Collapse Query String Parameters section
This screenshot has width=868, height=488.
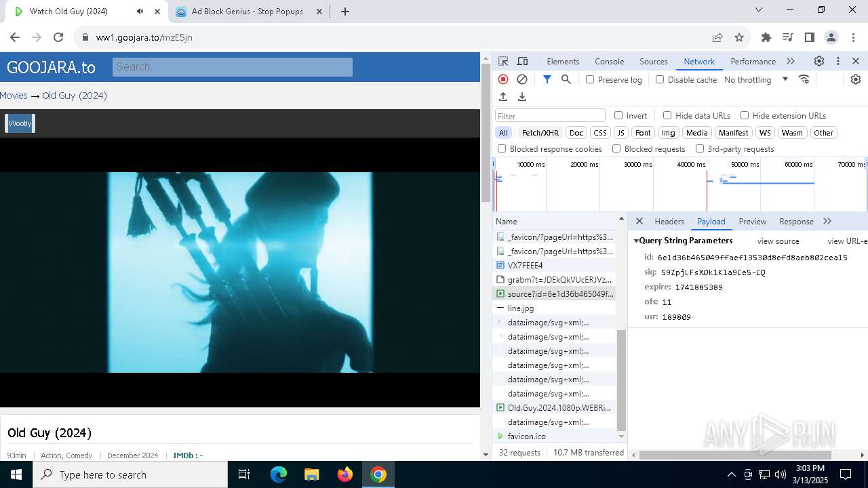tap(637, 241)
